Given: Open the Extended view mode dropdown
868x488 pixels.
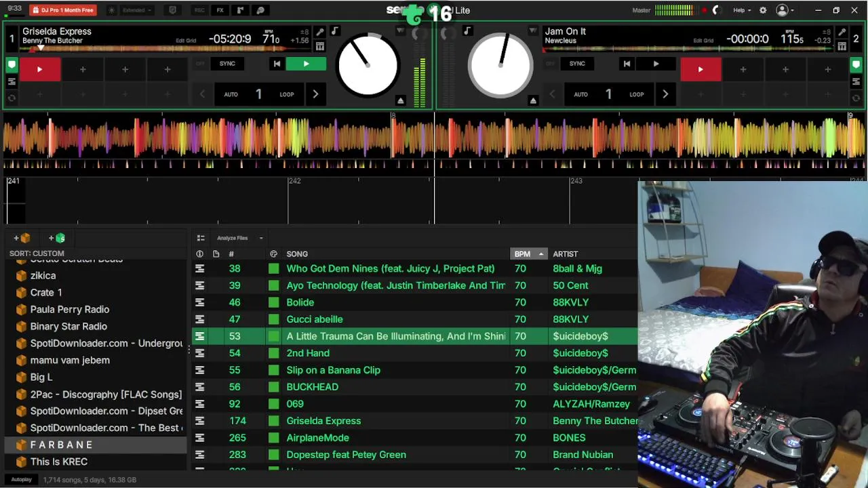Looking at the screenshot, I should coord(136,10).
